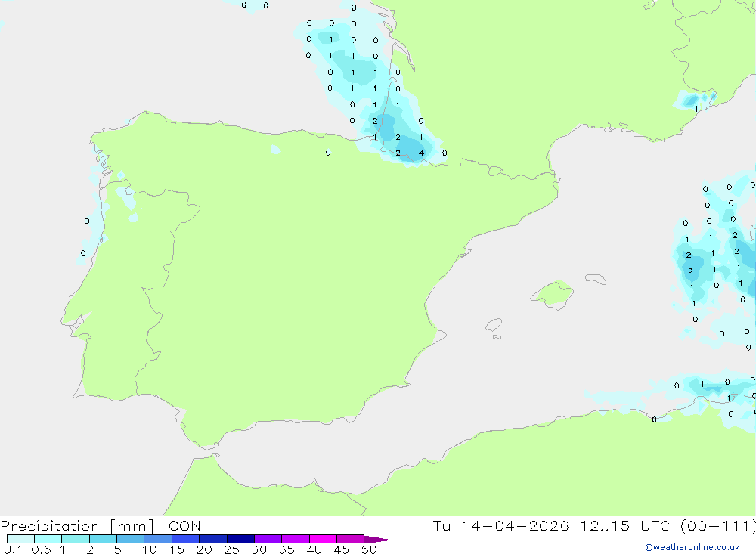Click the 25–30 mm navy legend swatch
The width and height of the screenshot is (756, 554).
[240, 539]
